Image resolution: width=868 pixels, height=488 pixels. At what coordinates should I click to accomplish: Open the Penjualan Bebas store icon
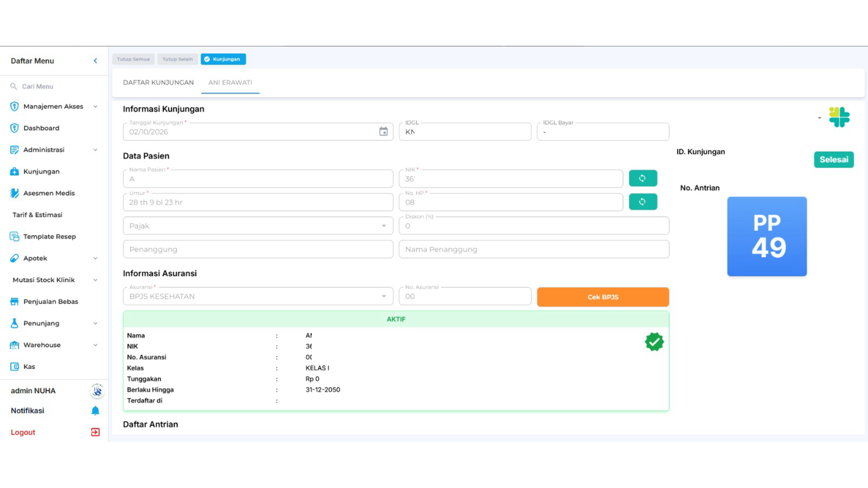(15, 301)
